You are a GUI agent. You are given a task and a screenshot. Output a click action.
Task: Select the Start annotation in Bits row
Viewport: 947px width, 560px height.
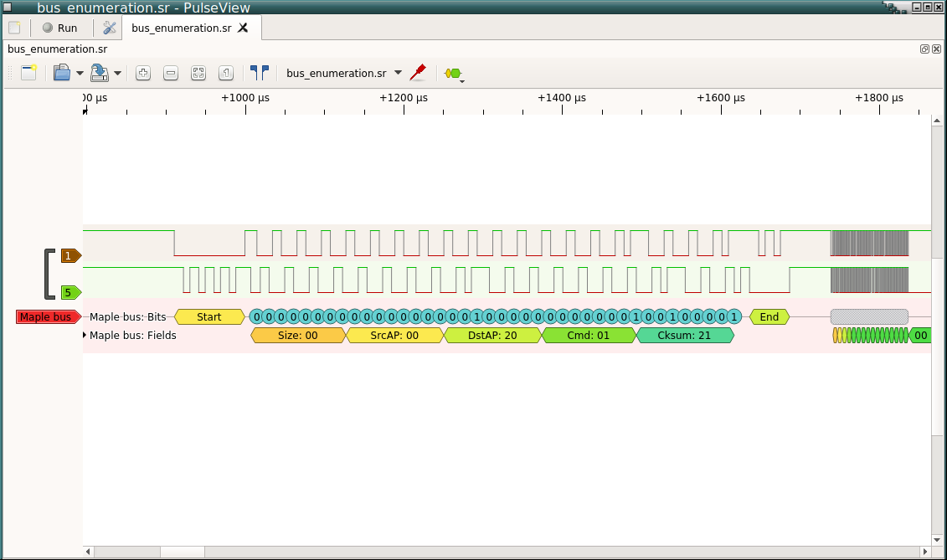209,316
